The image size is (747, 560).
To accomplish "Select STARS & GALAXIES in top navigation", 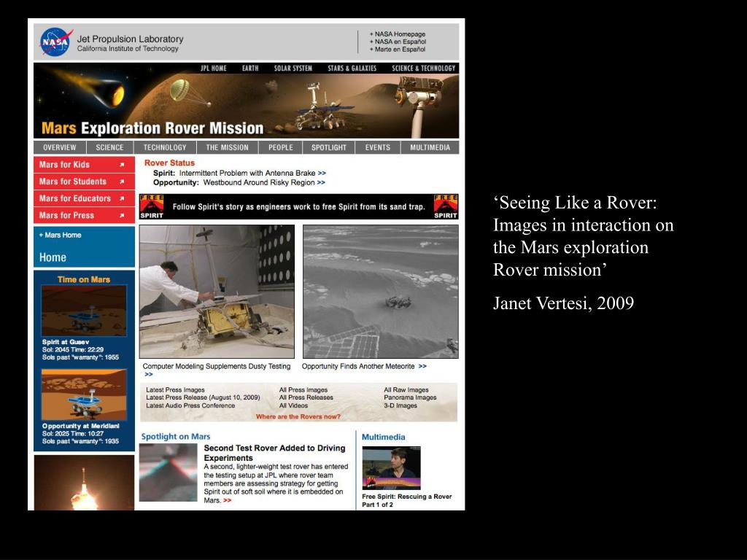I will (x=352, y=68).
